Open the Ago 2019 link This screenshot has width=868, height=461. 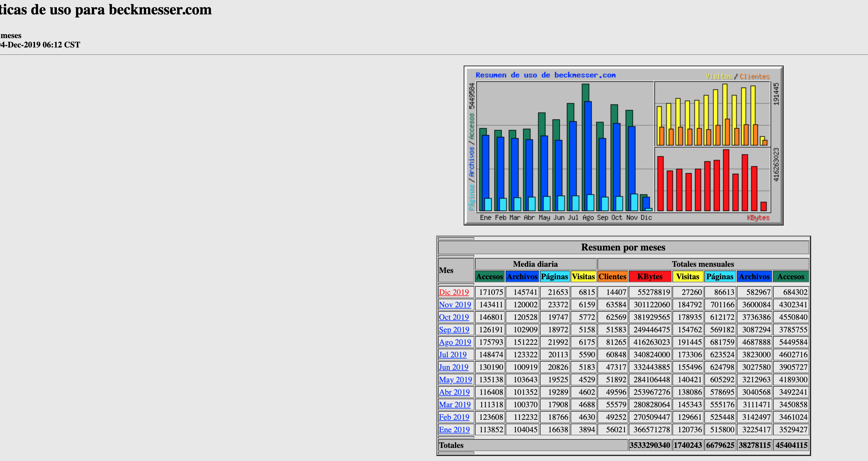point(455,342)
